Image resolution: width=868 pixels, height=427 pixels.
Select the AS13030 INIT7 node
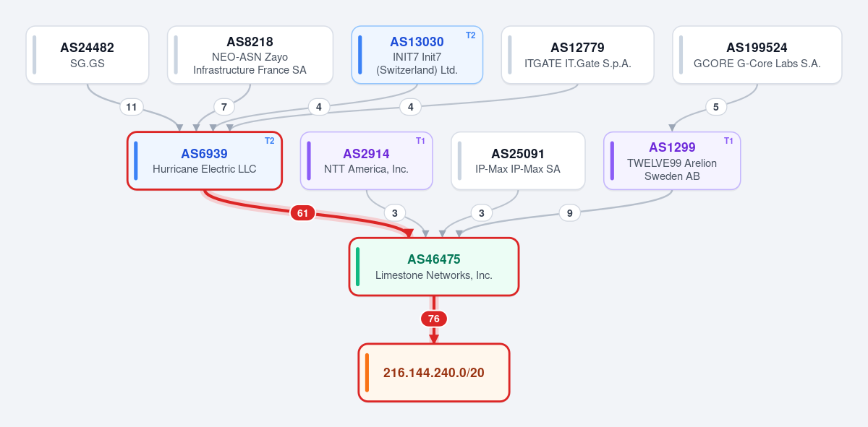(x=417, y=55)
